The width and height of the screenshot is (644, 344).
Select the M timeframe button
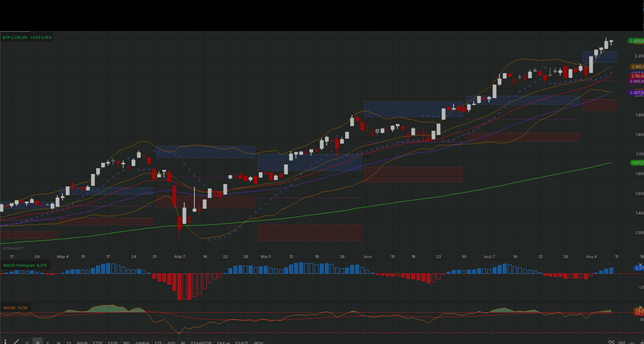pyautogui.click(x=58, y=342)
